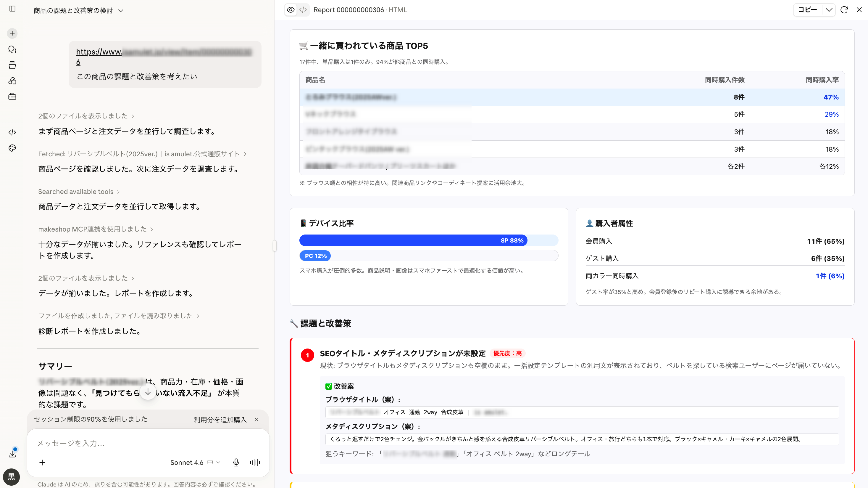Open the Projects icon in sidebar
Image resolution: width=868 pixels, height=488 pixels.
[x=12, y=65]
